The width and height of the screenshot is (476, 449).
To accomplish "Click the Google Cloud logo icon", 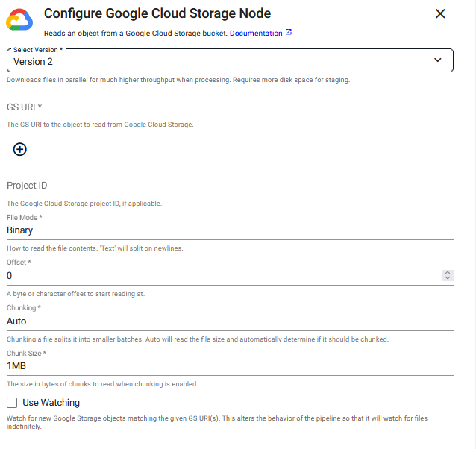I will tap(19, 21).
